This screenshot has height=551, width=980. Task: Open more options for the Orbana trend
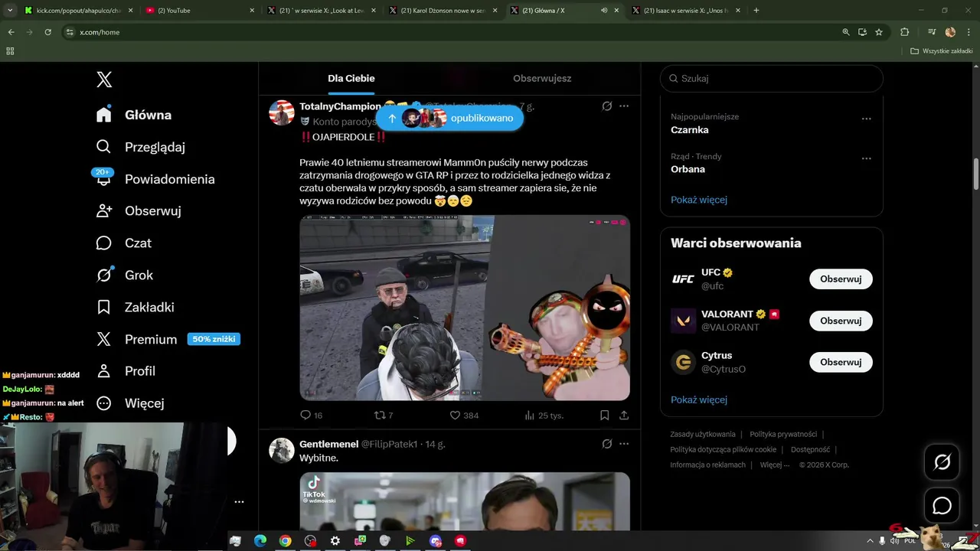tap(866, 158)
